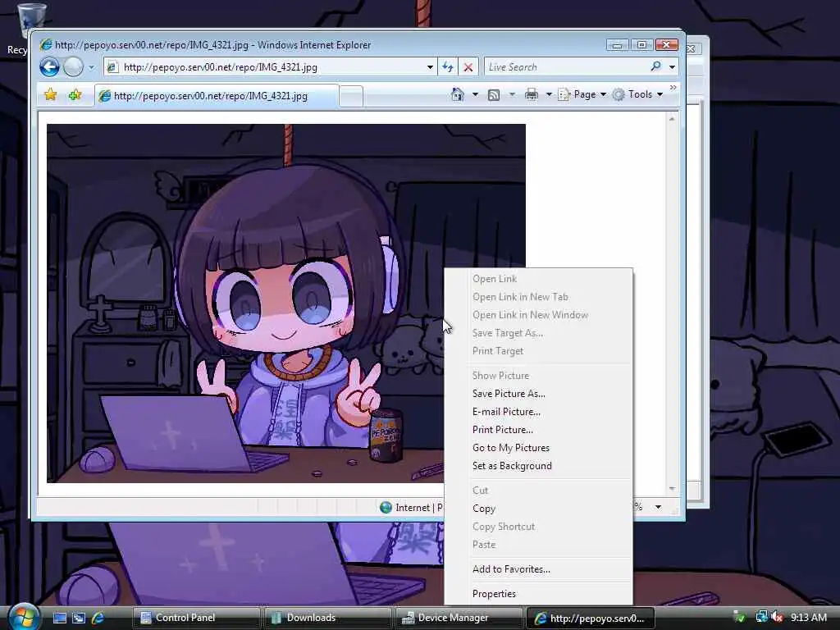The height and width of the screenshot is (630, 840).
Task: Select Go to My Pictures
Action: [x=510, y=448]
